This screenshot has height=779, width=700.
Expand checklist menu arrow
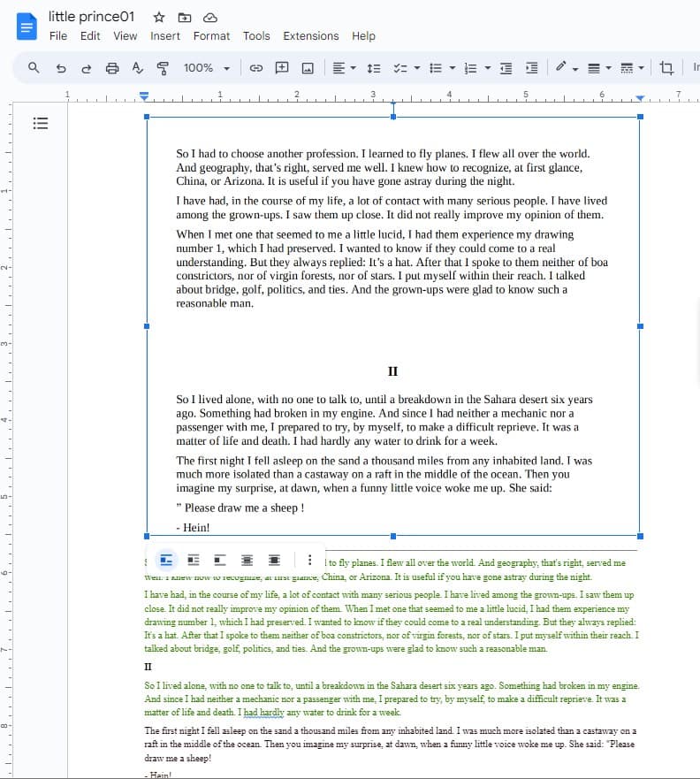point(417,68)
